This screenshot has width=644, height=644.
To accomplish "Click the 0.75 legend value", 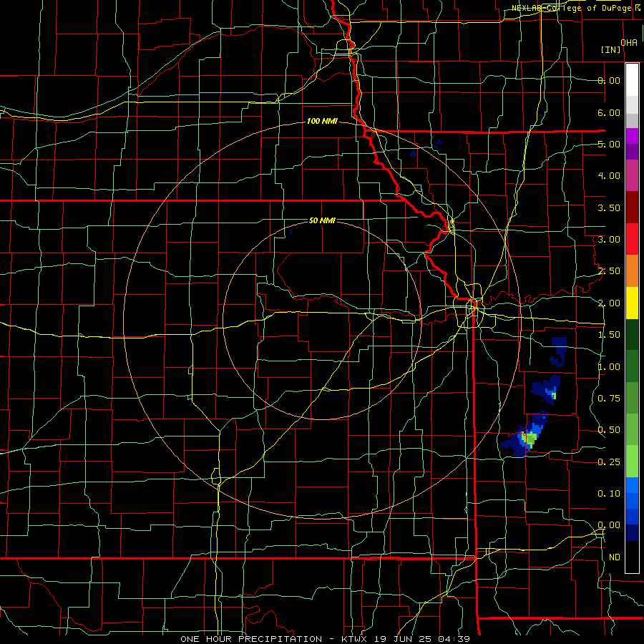I will click(x=609, y=399).
